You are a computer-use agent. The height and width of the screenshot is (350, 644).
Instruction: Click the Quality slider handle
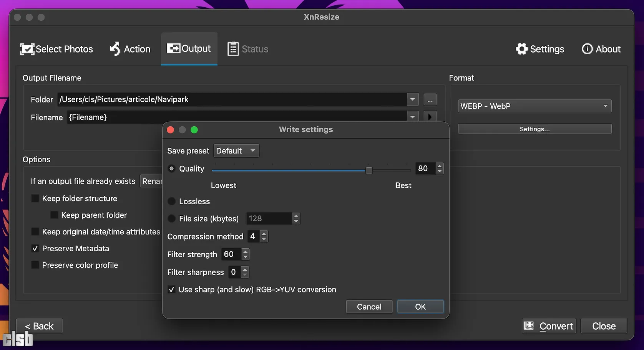click(369, 170)
